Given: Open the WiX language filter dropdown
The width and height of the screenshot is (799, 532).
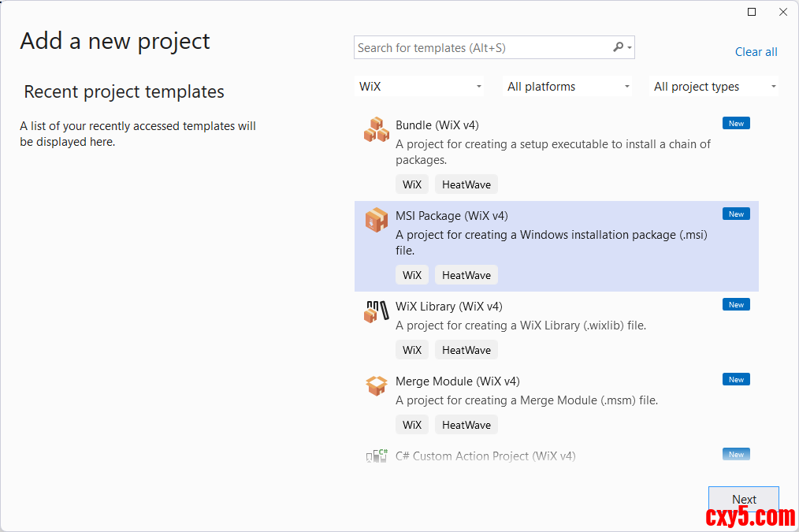Looking at the screenshot, I should tap(421, 87).
